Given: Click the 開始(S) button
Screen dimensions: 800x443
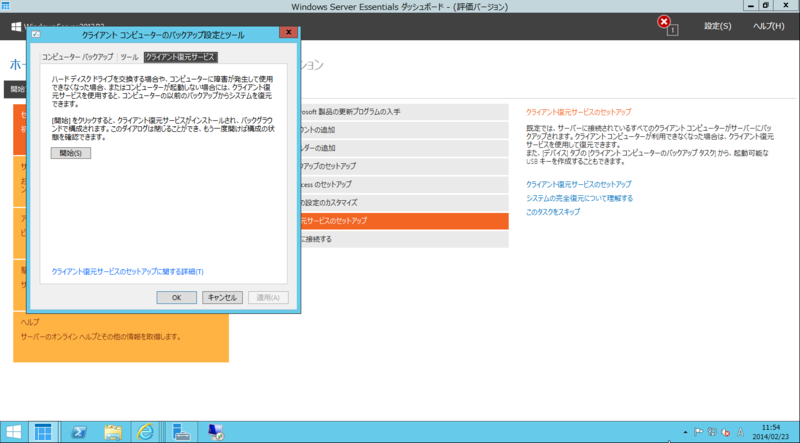Looking at the screenshot, I should click(70, 153).
